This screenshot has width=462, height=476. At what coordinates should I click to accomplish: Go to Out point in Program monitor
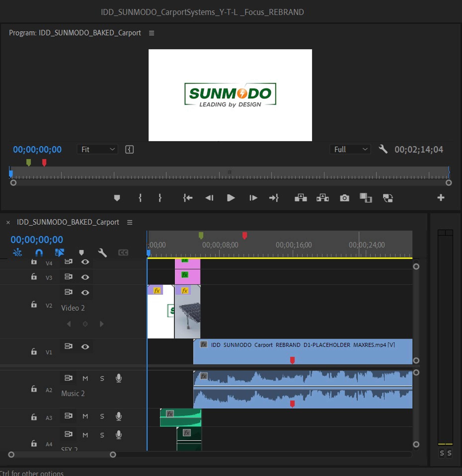274,198
